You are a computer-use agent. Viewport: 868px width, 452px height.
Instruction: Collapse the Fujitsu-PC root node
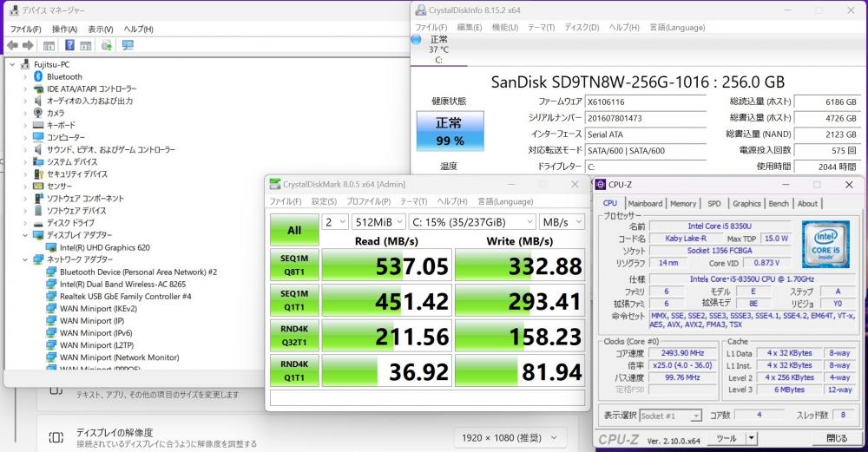coord(12,65)
